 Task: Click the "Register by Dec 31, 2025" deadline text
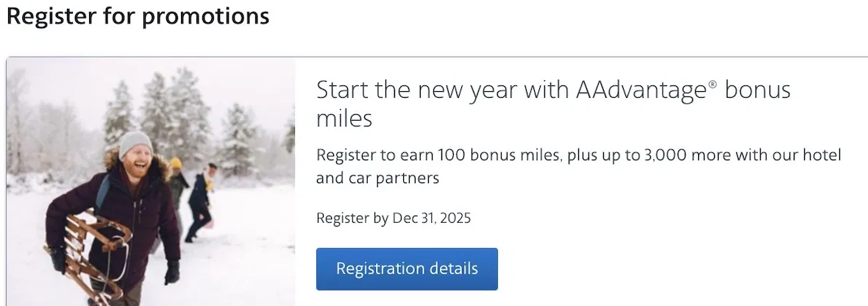393,218
